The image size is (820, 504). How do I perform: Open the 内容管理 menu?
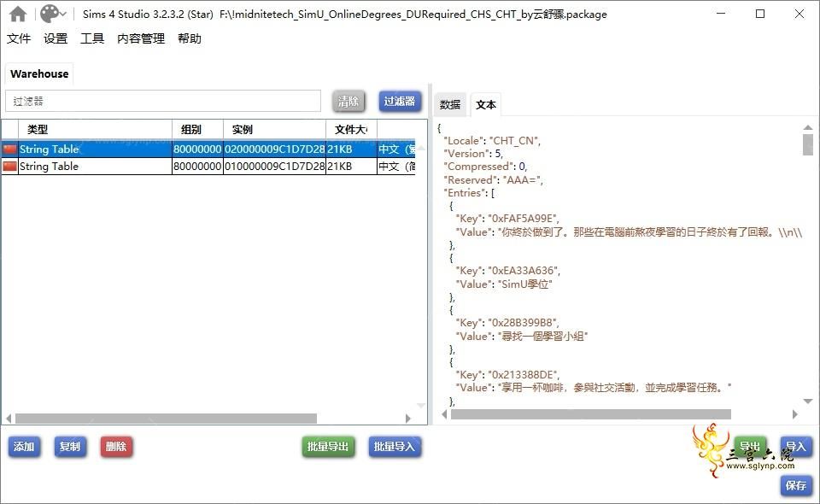click(x=141, y=38)
